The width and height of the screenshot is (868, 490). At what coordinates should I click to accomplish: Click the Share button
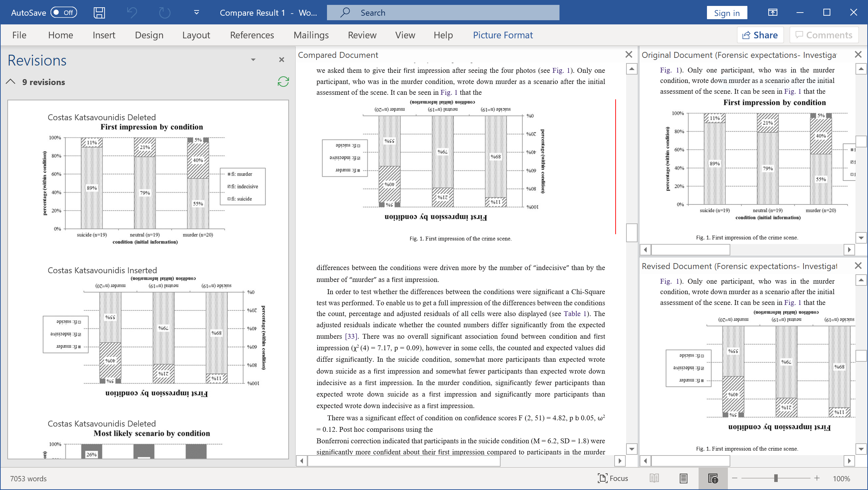tap(760, 35)
